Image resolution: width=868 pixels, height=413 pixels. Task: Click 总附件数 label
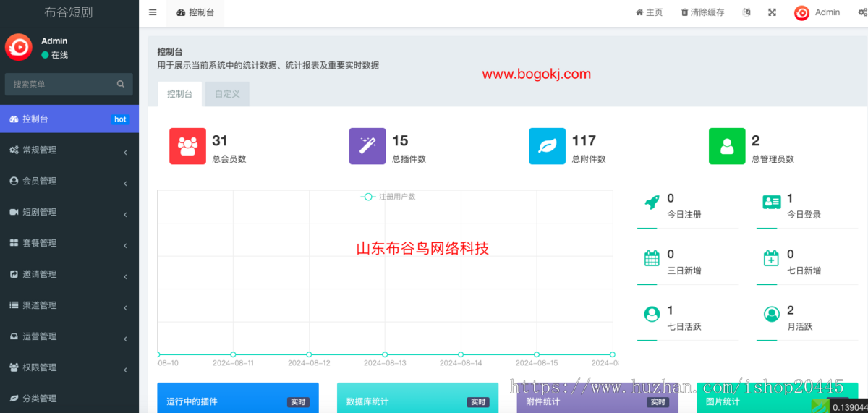click(x=589, y=159)
